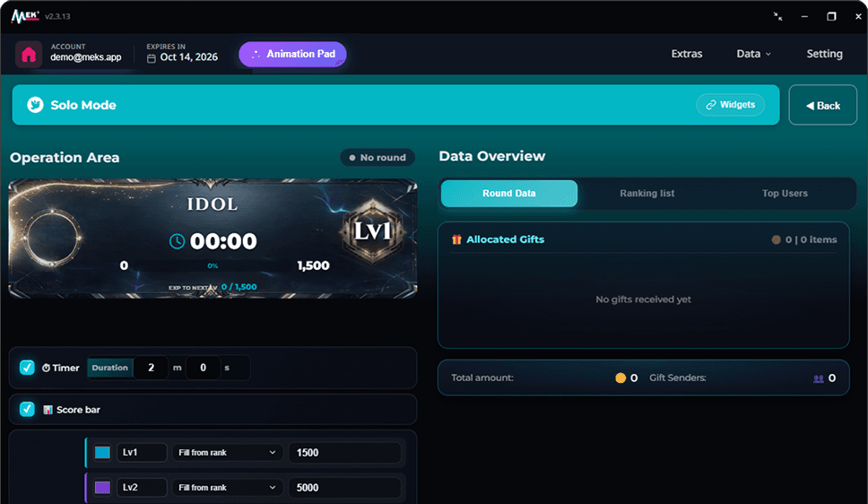Viewport: 868px width, 504px height.
Task: Pick the Lv1 blue color swatch
Action: (x=102, y=453)
